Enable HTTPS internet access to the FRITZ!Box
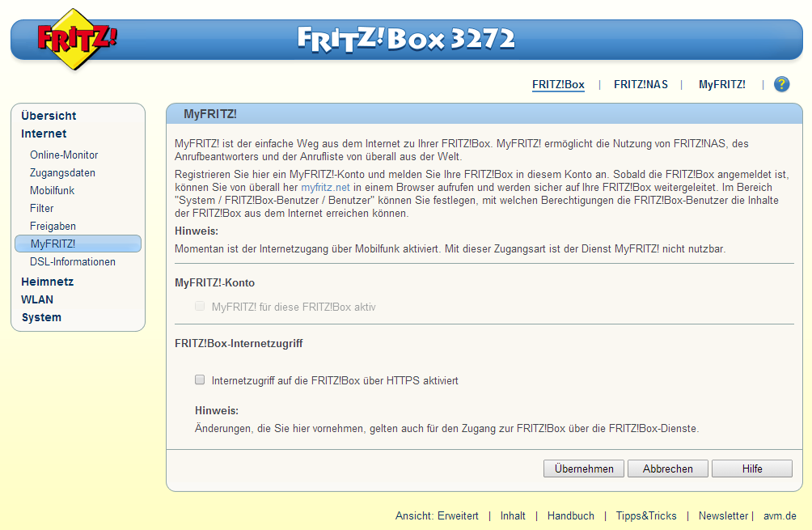 point(198,379)
